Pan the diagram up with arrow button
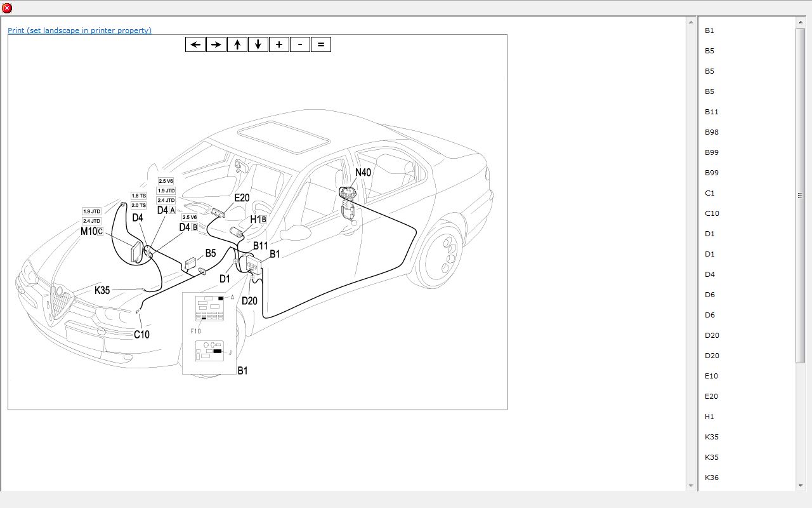The height and width of the screenshot is (508, 812). (237, 44)
